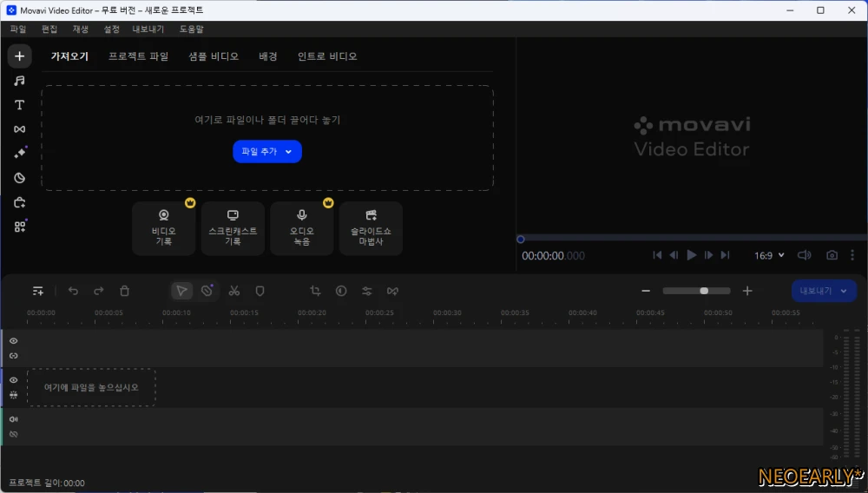Add a marker with shield icon

(x=260, y=291)
